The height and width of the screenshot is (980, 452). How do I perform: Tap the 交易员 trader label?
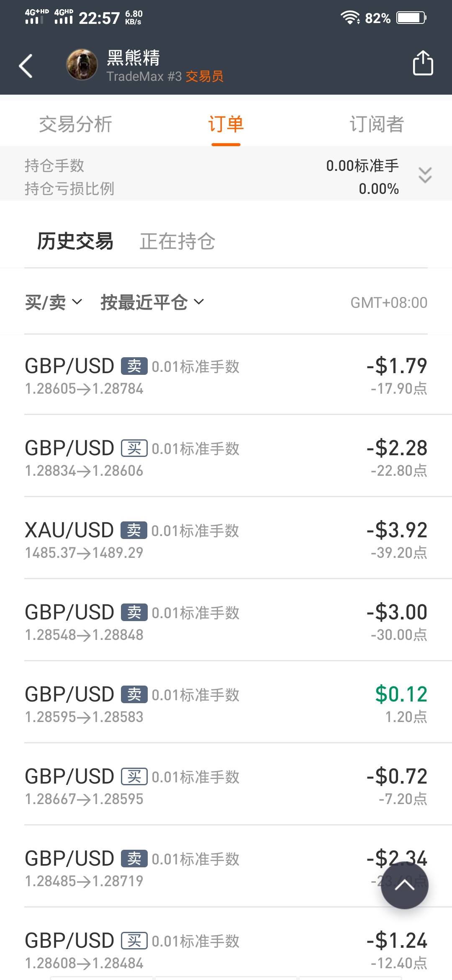pos(205,77)
